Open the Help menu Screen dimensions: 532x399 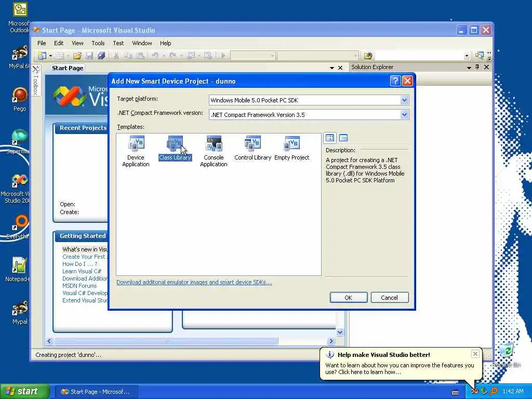click(165, 43)
